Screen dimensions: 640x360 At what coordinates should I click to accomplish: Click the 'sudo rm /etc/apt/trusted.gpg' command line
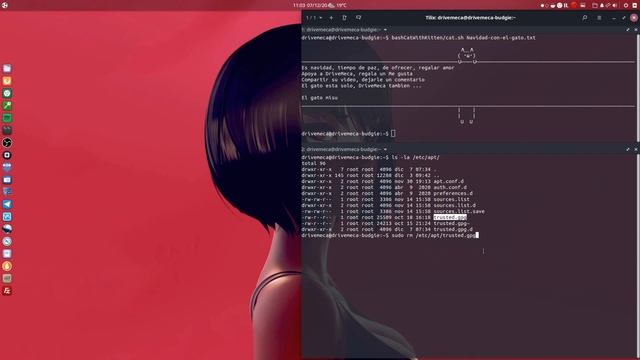point(433,236)
